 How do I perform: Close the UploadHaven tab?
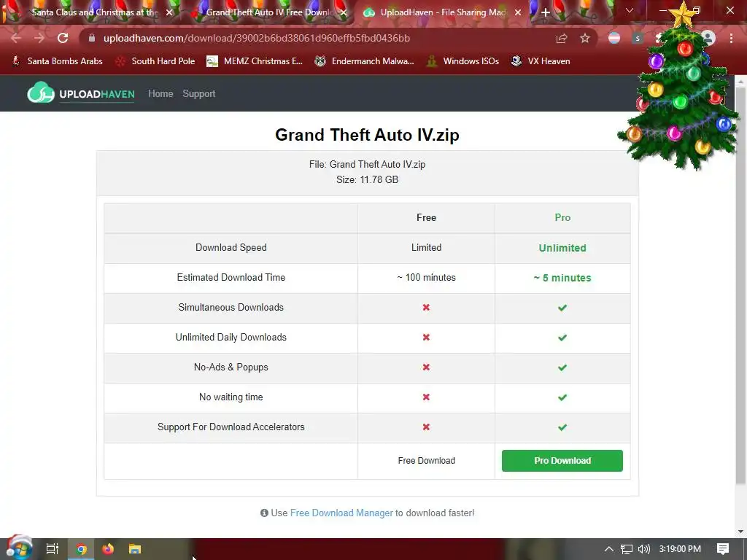click(518, 12)
